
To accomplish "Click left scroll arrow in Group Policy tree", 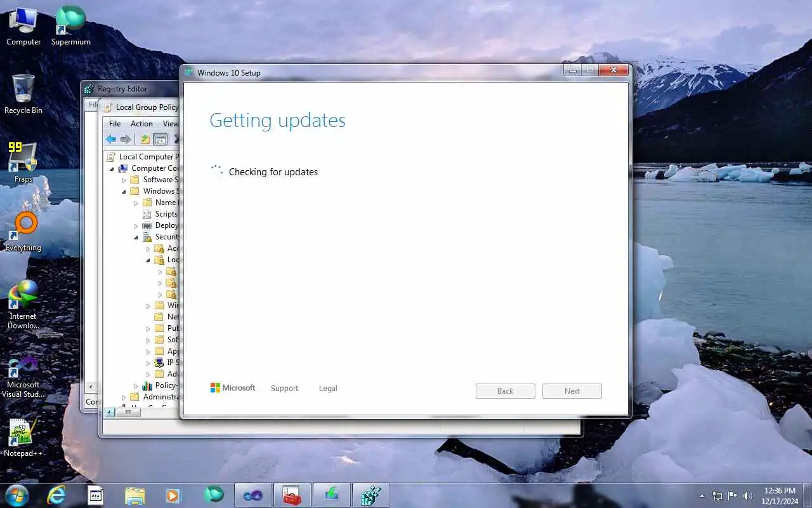I will pos(109,412).
